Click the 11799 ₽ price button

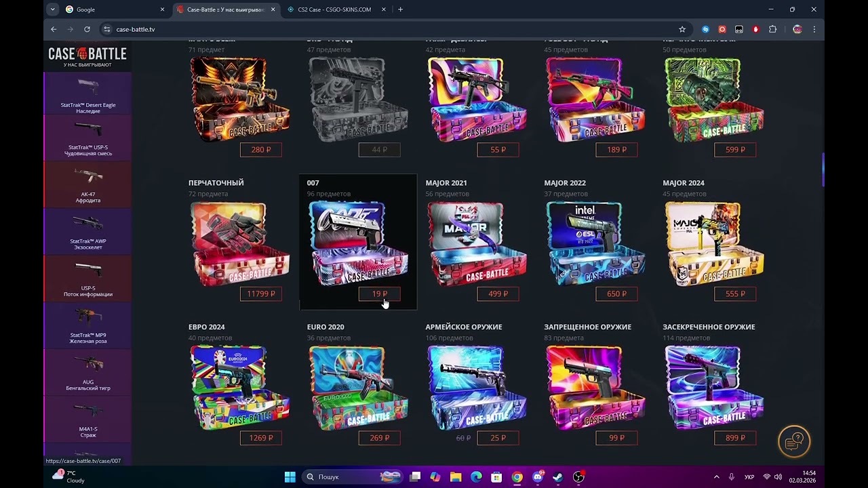click(x=260, y=293)
